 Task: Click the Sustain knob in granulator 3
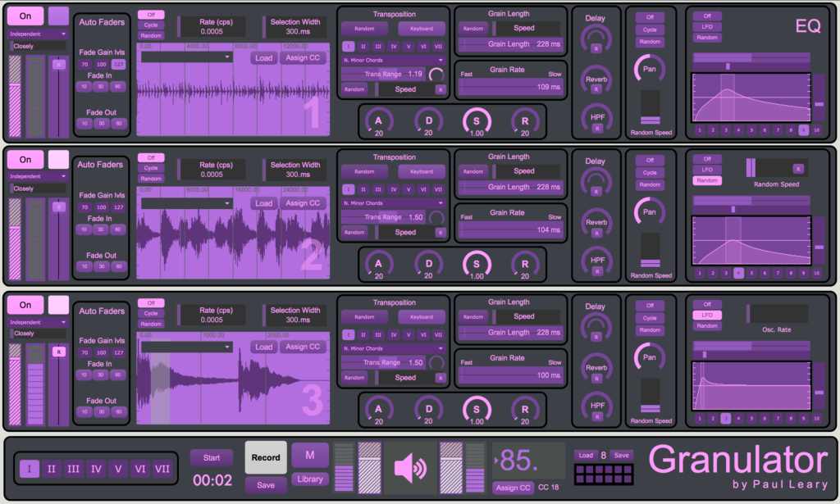click(x=477, y=411)
